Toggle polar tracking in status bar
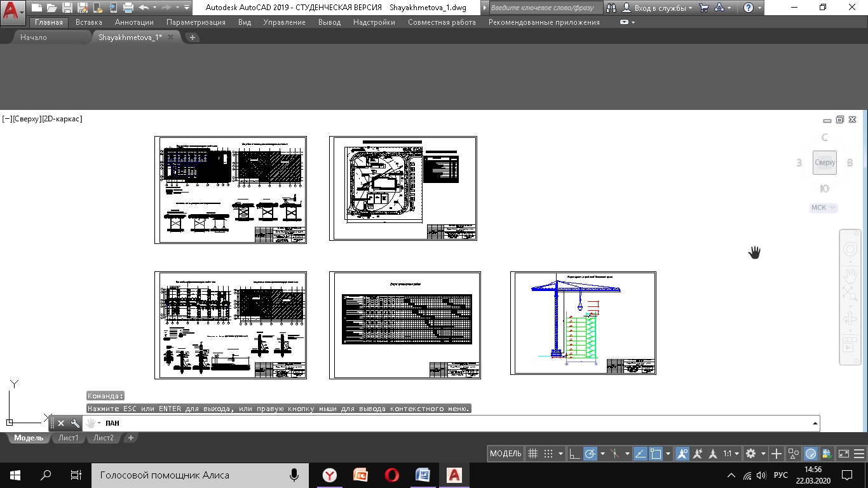 pos(590,454)
